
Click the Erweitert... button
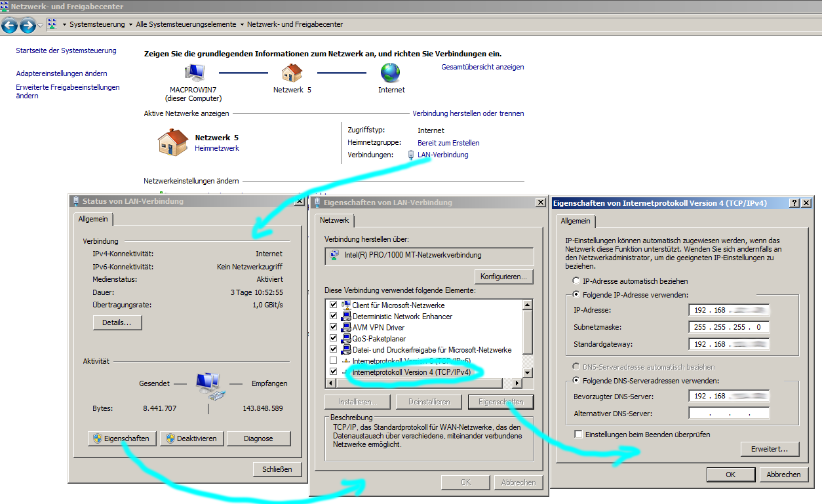[770, 449]
